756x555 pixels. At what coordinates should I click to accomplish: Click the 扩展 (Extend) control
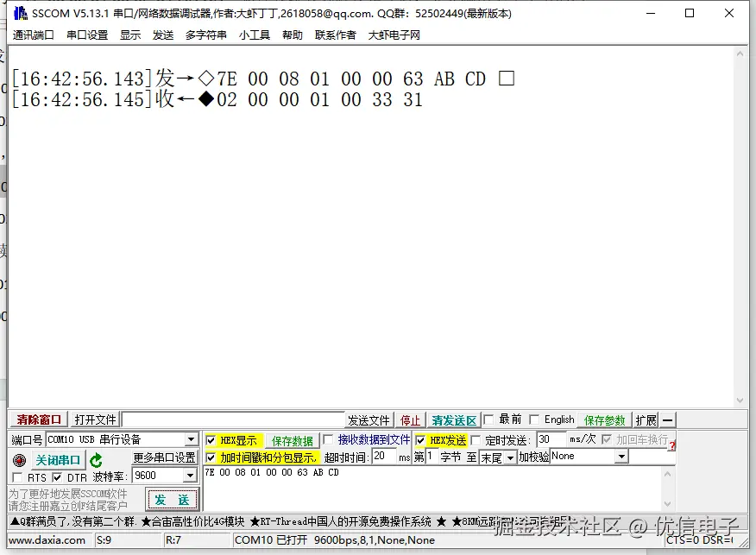click(644, 419)
